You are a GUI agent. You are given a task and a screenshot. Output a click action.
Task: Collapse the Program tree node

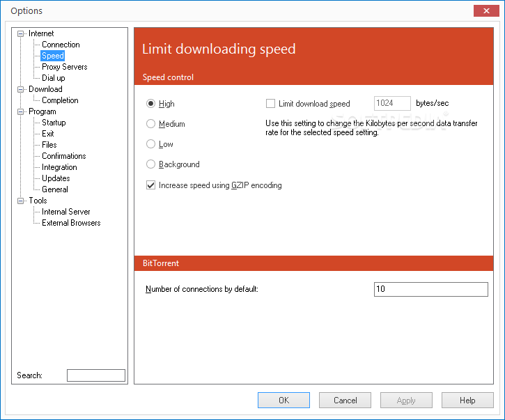pyautogui.click(x=21, y=111)
